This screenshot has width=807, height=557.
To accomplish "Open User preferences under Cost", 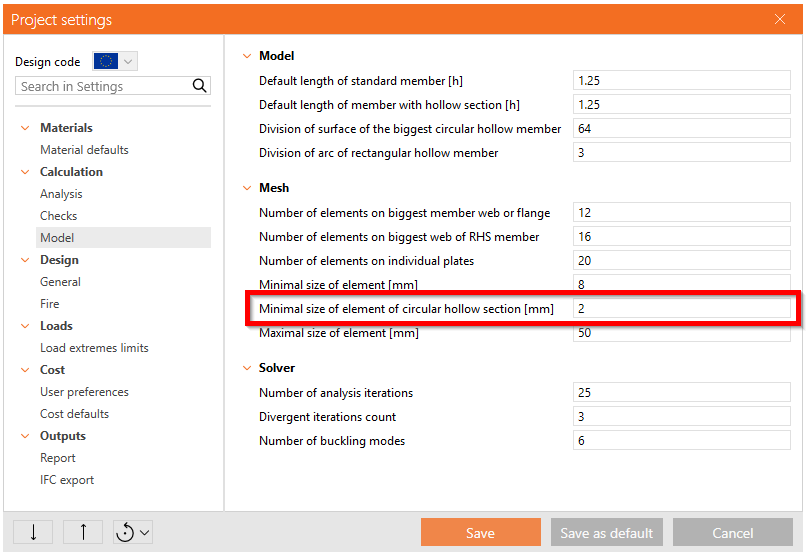I will point(84,392).
